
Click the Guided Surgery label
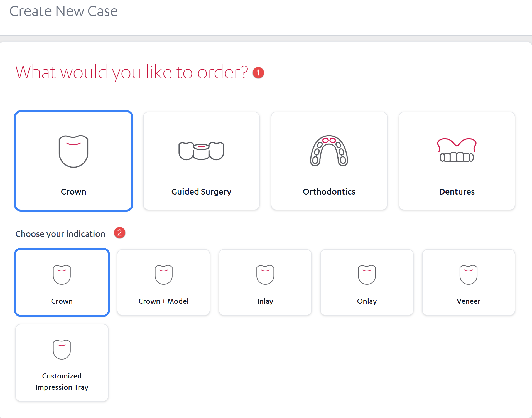pyautogui.click(x=201, y=192)
